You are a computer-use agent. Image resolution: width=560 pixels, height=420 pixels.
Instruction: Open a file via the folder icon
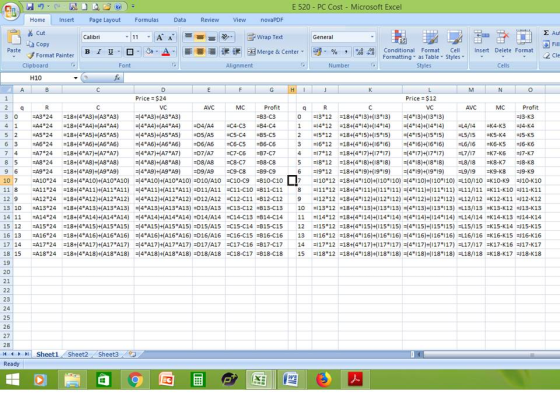107,6
